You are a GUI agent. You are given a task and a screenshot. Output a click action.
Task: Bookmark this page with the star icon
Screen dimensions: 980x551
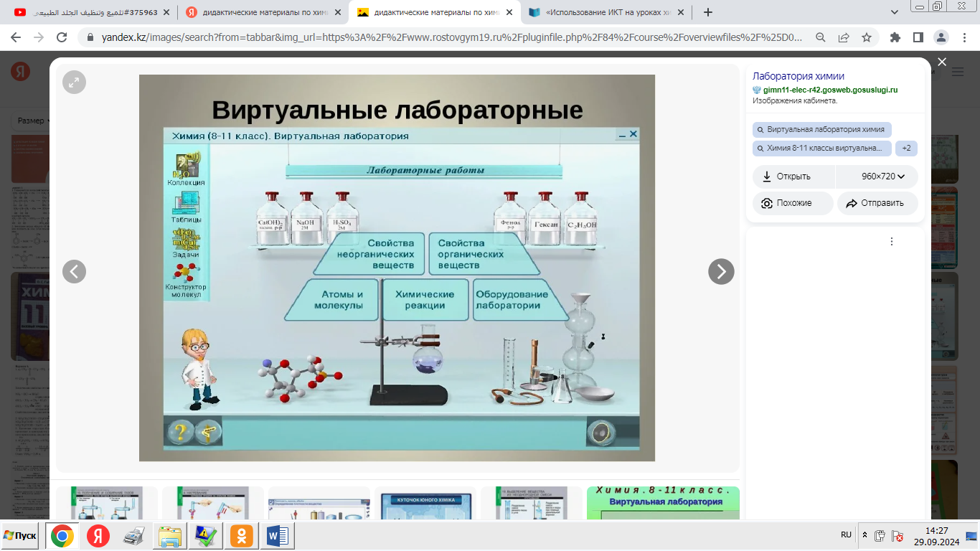[867, 37]
